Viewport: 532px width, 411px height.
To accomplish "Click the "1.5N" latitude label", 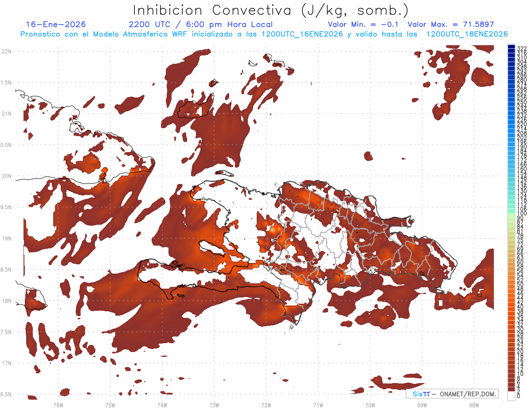I will [6, 82].
